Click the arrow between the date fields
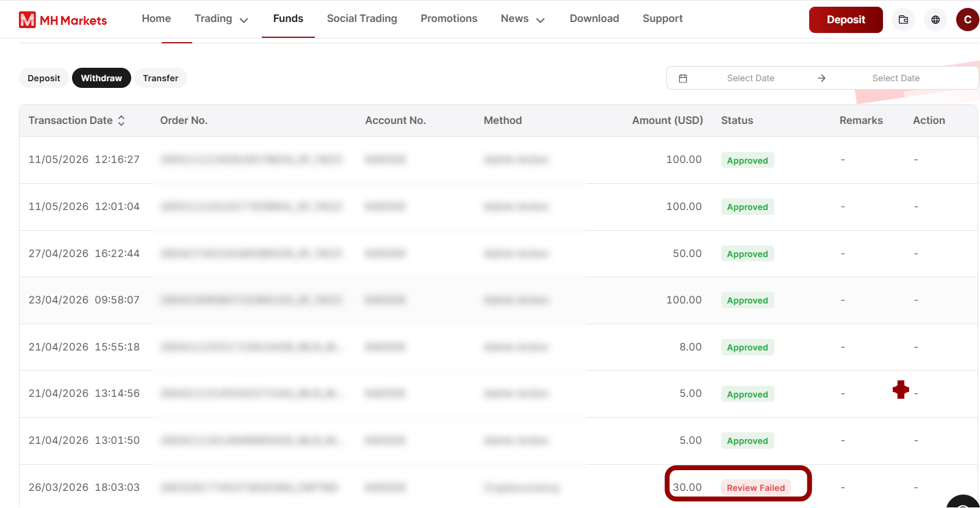The width and height of the screenshot is (980, 508). coord(821,78)
